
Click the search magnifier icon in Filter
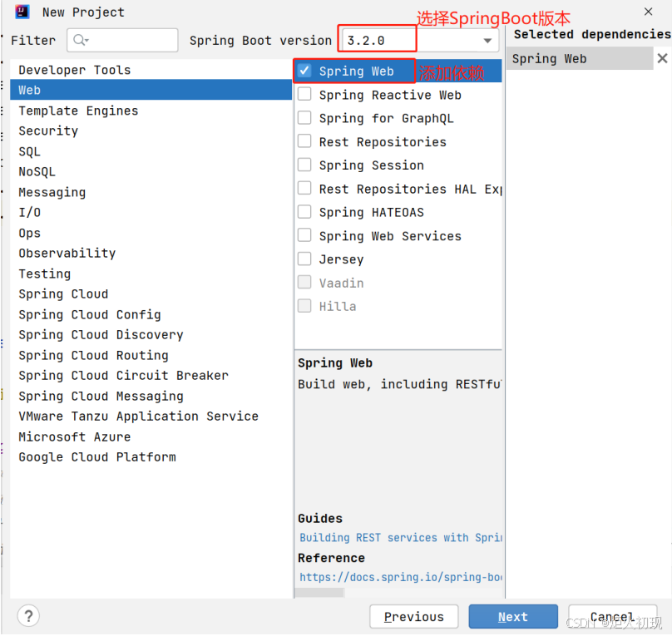pyautogui.click(x=80, y=40)
